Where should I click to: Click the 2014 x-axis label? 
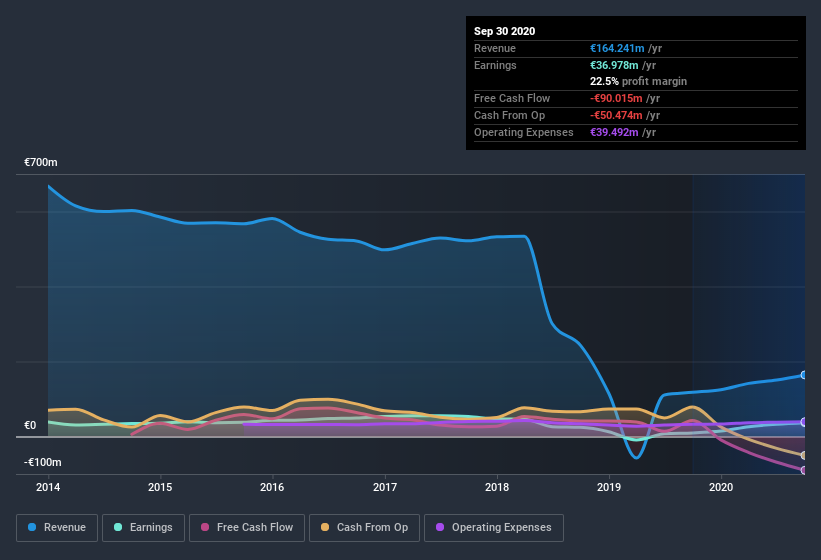coord(48,487)
